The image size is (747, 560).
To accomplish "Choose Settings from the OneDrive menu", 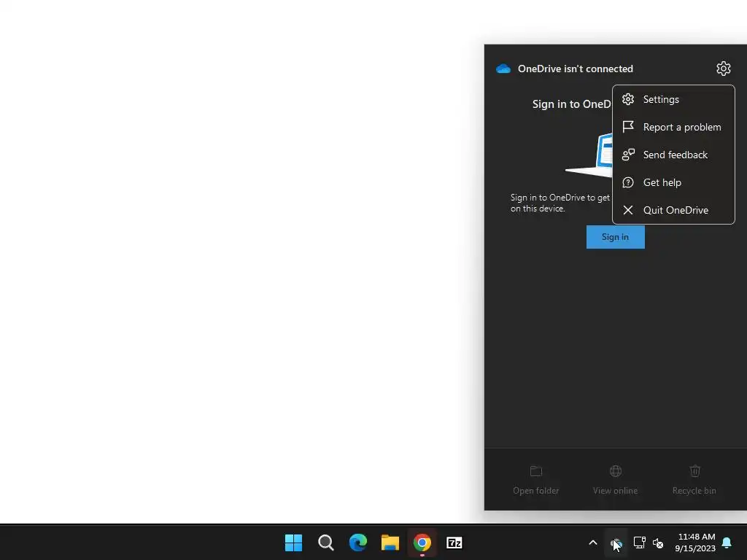I will point(673,99).
